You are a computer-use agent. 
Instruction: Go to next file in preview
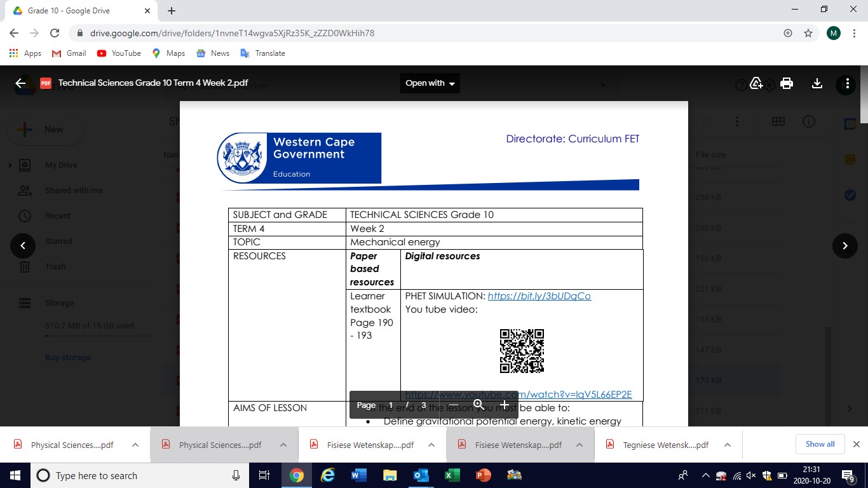coord(845,245)
